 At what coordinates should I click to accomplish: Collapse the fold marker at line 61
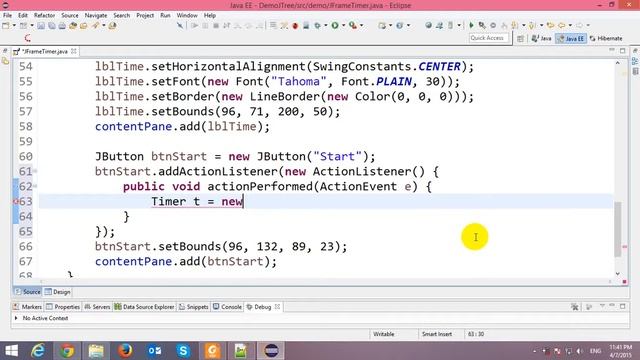tap(35, 171)
